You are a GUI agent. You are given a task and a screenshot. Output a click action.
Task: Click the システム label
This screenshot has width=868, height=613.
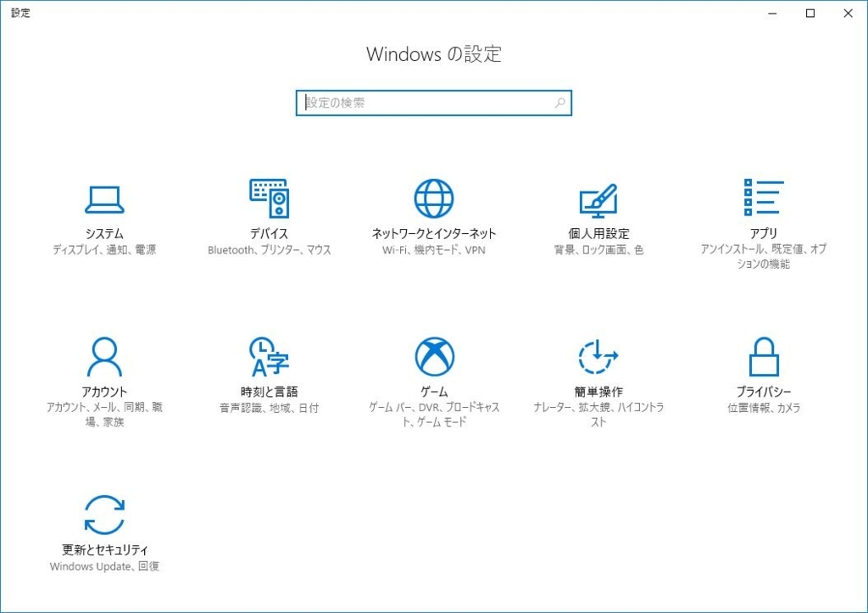[x=104, y=233]
